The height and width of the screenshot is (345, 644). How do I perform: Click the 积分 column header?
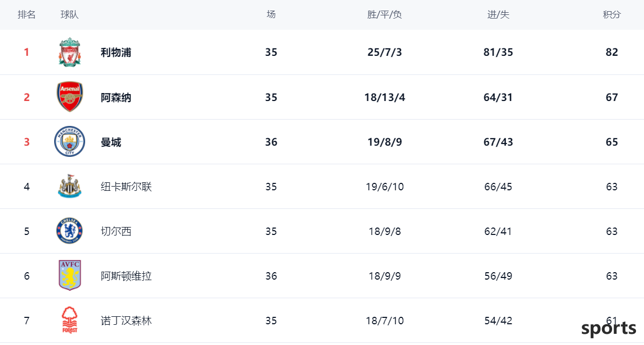click(612, 14)
